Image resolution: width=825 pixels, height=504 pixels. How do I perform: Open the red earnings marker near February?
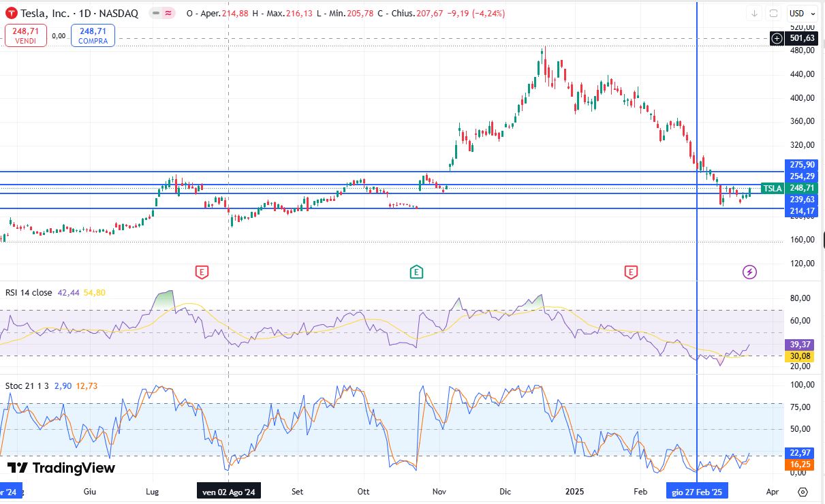[632, 272]
